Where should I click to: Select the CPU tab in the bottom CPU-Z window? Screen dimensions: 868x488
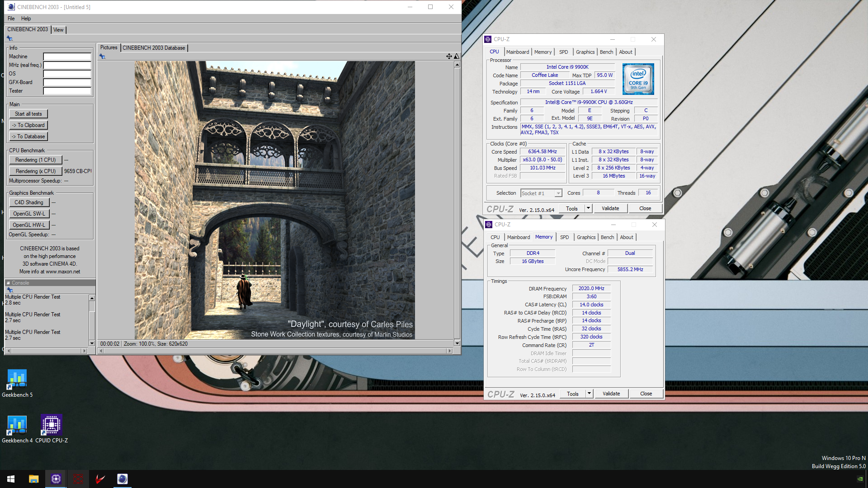pyautogui.click(x=495, y=237)
